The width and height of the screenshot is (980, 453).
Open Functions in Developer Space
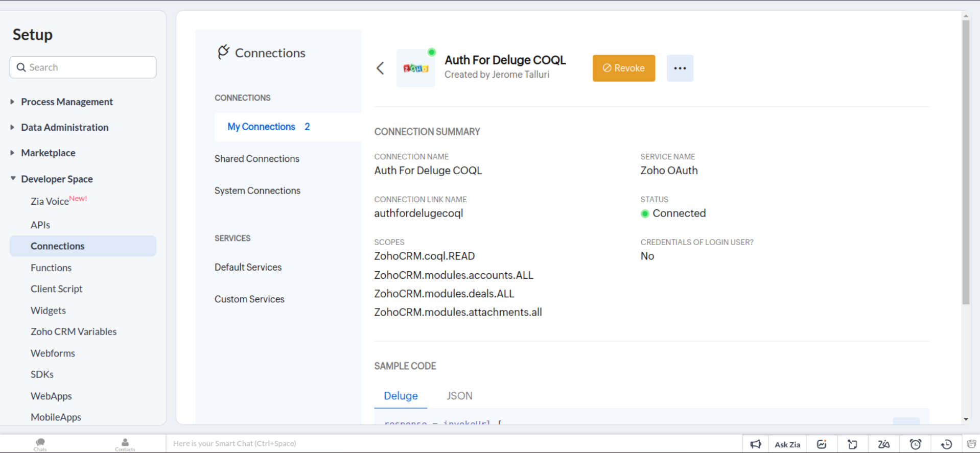click(51, 268)
